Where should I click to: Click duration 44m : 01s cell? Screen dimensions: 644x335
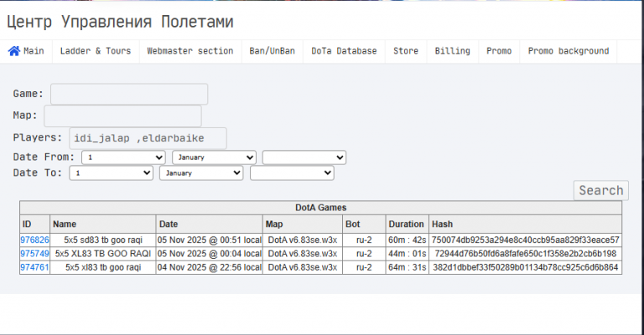click(408, 254)
